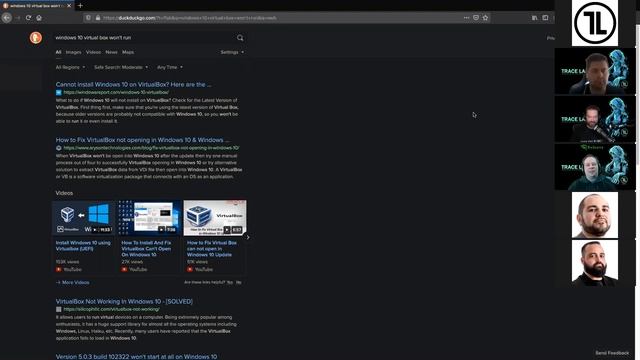Select the bottom dark-bearded man's portrait tile

tap(595, 263)
